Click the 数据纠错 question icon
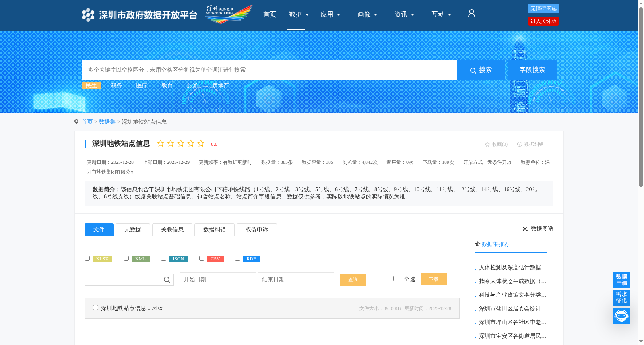 pyautogui.click(x=520, y=144)
